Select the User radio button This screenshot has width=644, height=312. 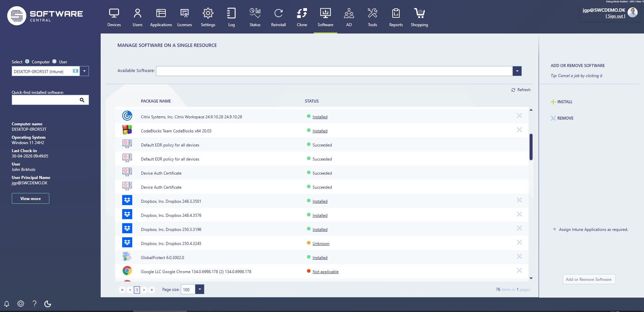coord(54,61)
